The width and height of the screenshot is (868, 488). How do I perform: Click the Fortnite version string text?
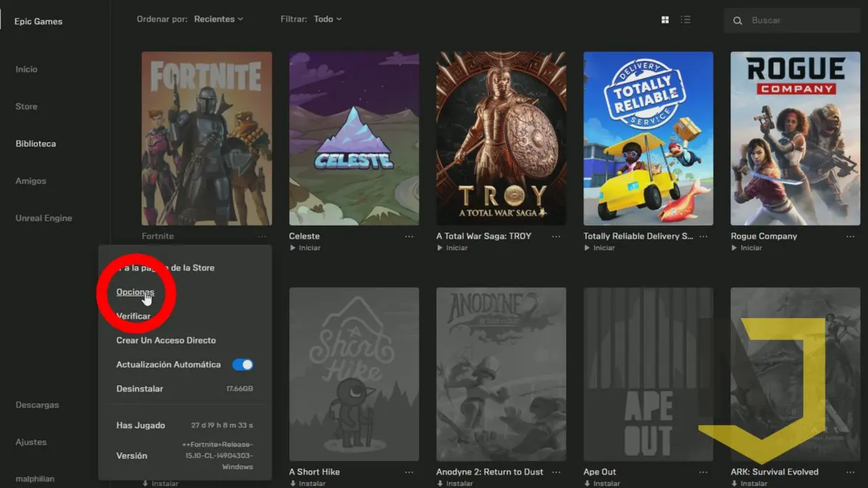[218, 455]
